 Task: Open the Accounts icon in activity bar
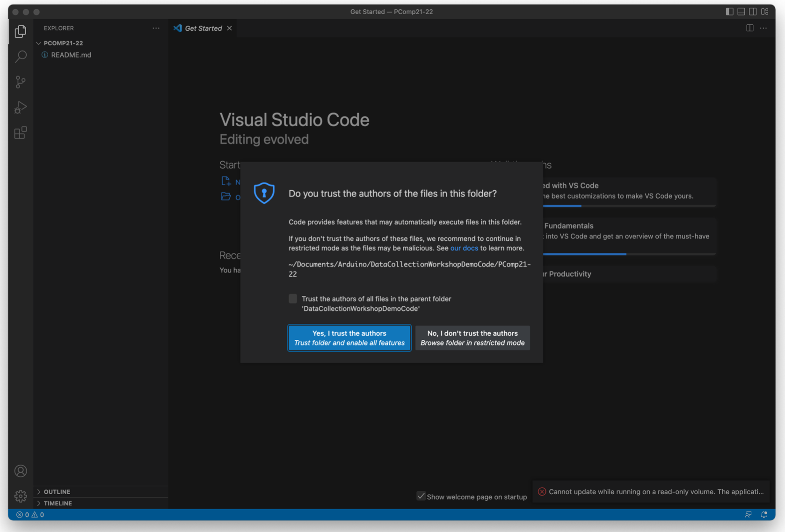coord(21,471)
